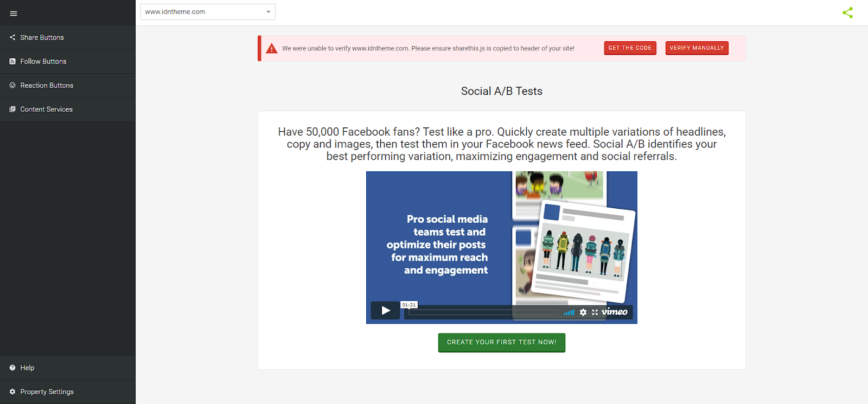The height and width of the screenshot is (404, 868).
Task: Play the Vimeo video
Action: (386, 311)
